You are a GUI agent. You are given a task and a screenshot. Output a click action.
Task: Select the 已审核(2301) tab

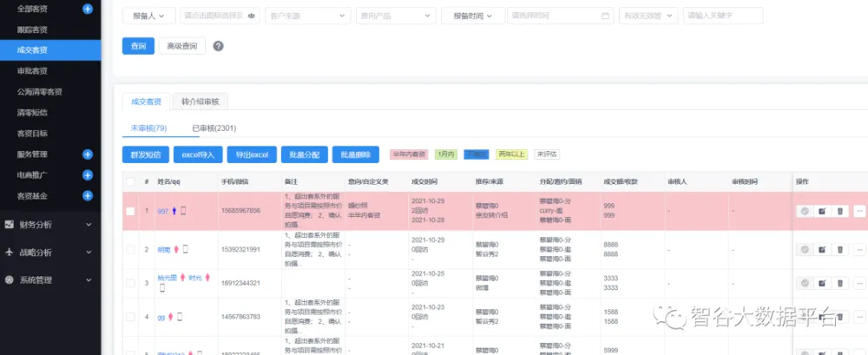click(214, 128)
